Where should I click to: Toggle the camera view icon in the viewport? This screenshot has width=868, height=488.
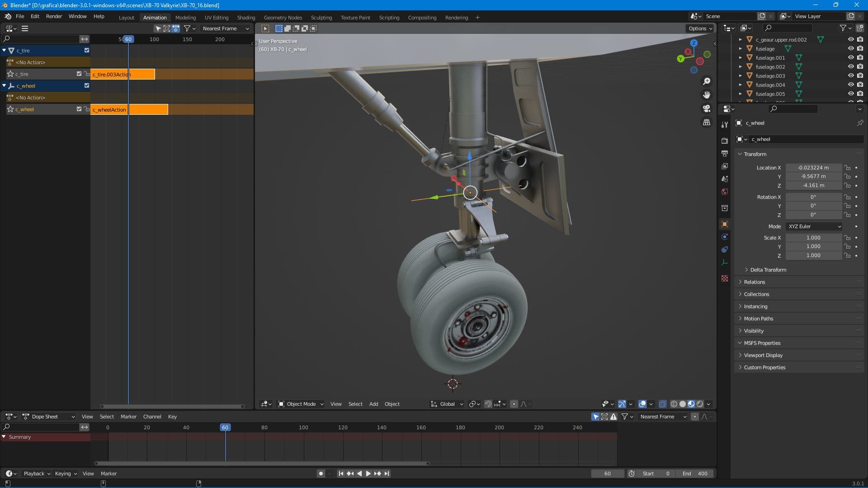click(x=707, y=108)
